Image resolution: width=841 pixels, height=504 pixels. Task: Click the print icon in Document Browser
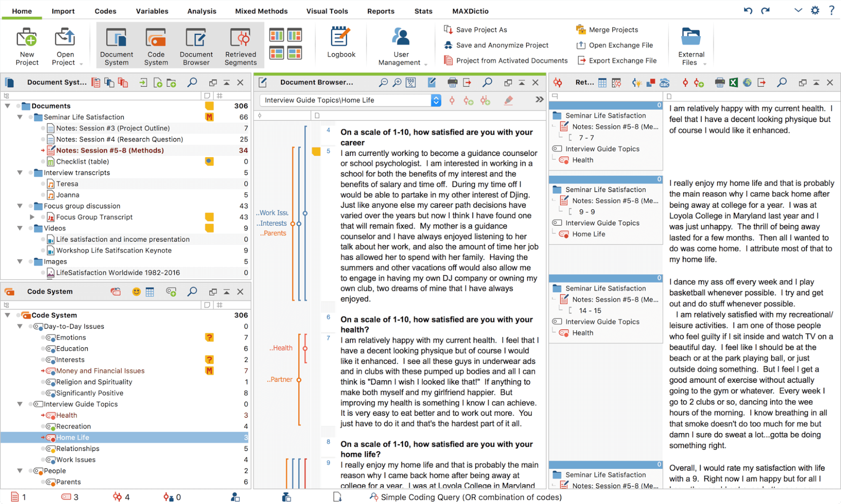(x=452, y=82)
